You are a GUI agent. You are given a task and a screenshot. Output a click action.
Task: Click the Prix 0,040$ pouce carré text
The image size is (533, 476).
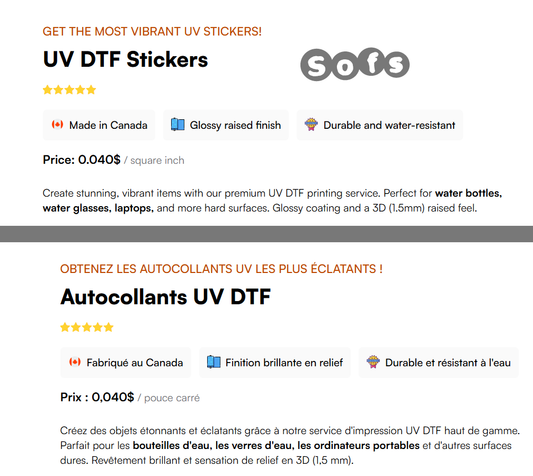(130, 397)
